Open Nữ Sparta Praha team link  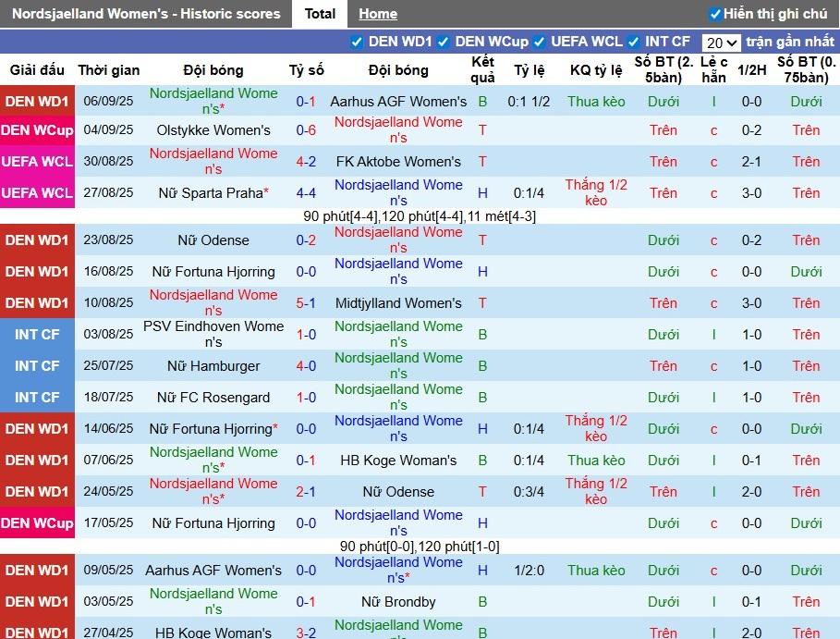[x=211, y=193]
